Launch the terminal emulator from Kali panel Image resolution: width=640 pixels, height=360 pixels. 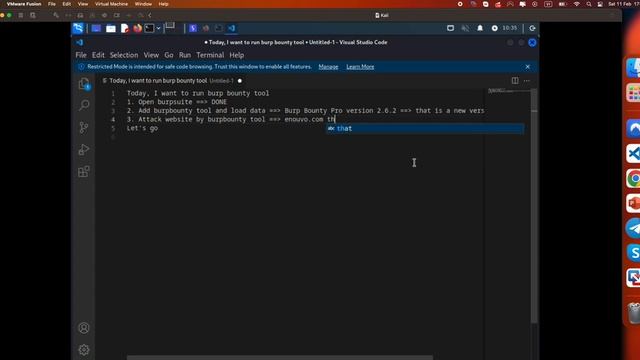[x=149, y=28]
